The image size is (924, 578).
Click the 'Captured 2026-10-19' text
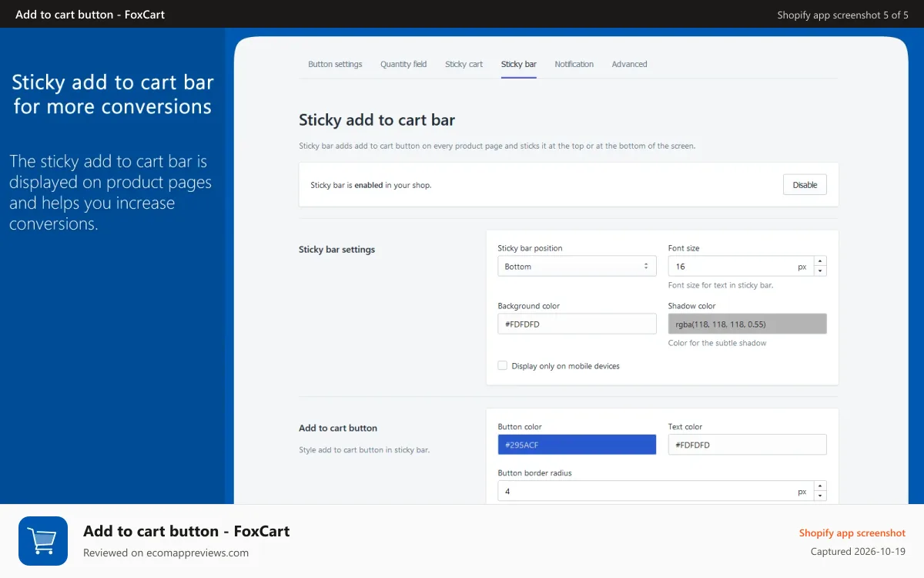pyautogui.click(x=858, y=552)
